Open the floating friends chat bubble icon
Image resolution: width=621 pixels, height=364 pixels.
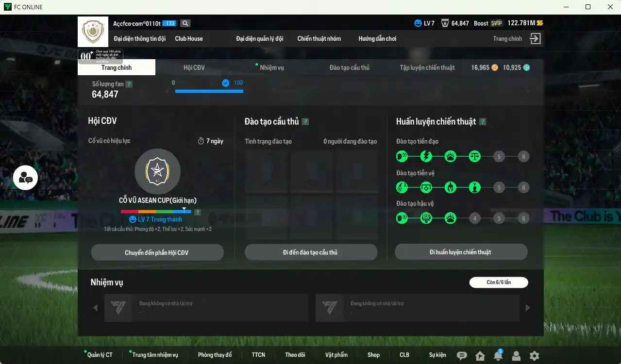point(25,178)
